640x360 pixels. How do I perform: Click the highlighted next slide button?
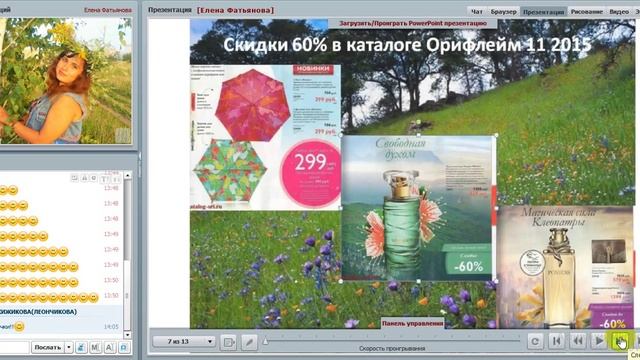tap(620, 341)
